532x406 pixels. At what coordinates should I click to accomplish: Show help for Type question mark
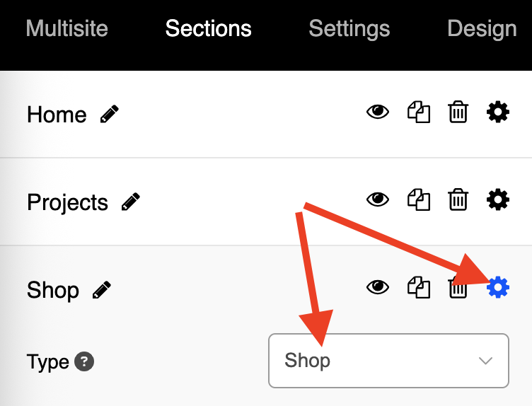(x=84, y=361)
